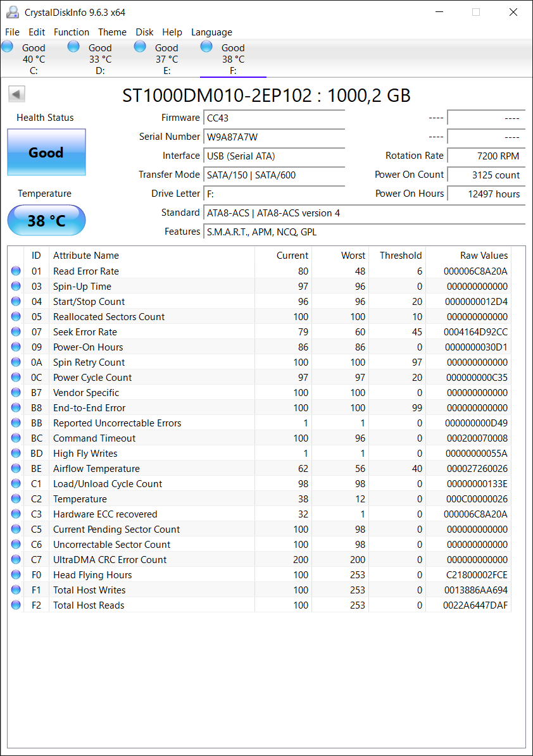Click the status dot beside Temperature attribute C2
Viewport: 533px width, 756px height.
[15, 499]
